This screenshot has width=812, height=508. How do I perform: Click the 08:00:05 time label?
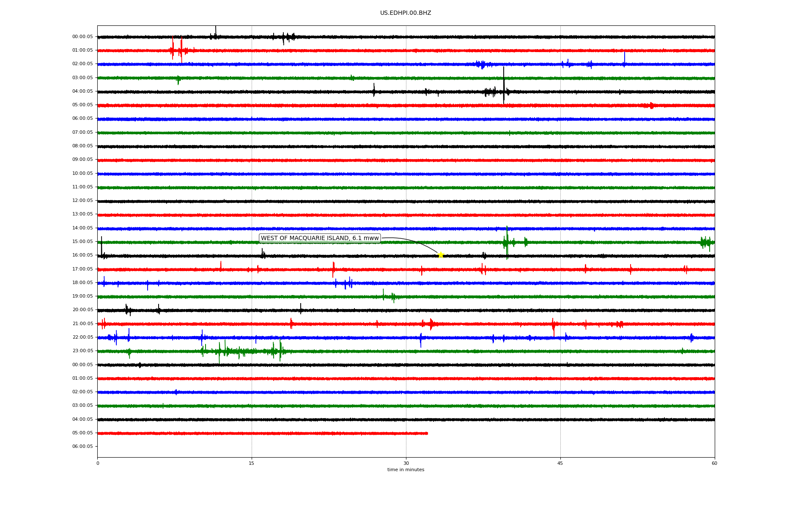tap(82, 146)
